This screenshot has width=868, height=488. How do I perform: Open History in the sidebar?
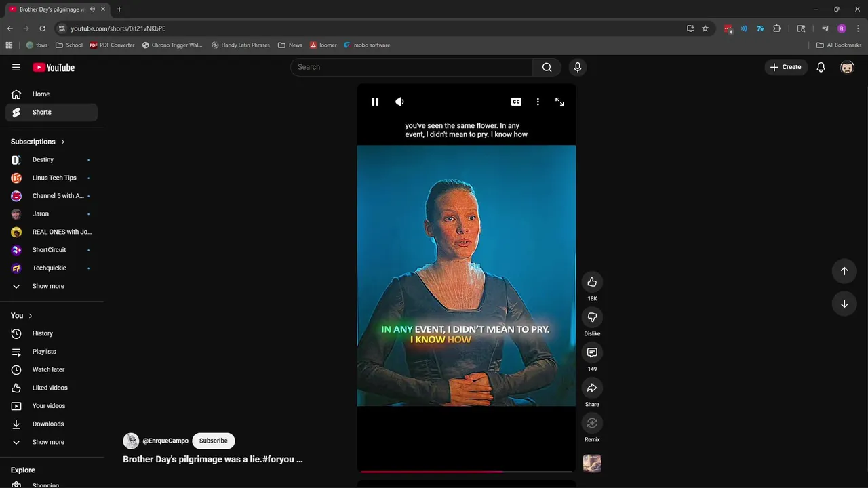click(x=52, y=333)
